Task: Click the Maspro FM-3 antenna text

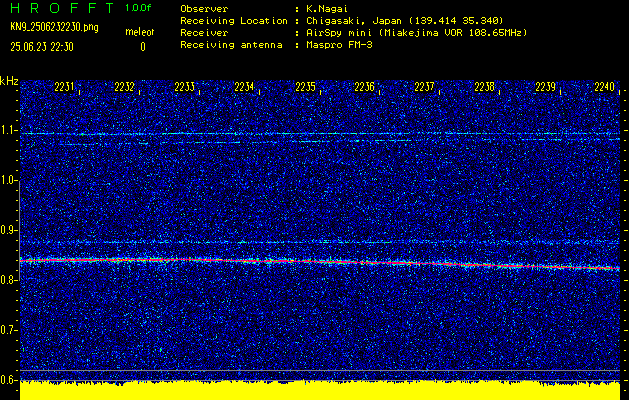Action: (339, 45)
